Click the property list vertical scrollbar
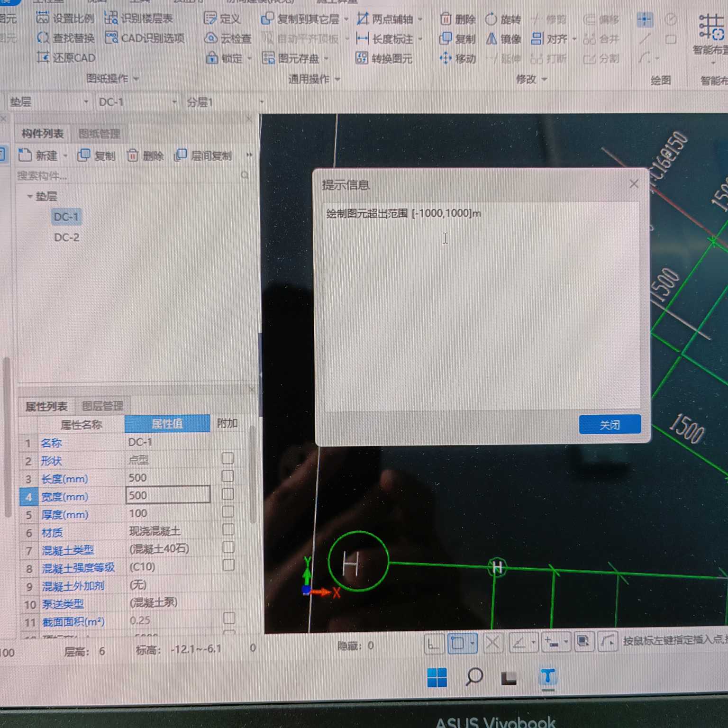Screen dimensions: 728x728 tap(252, 474)
